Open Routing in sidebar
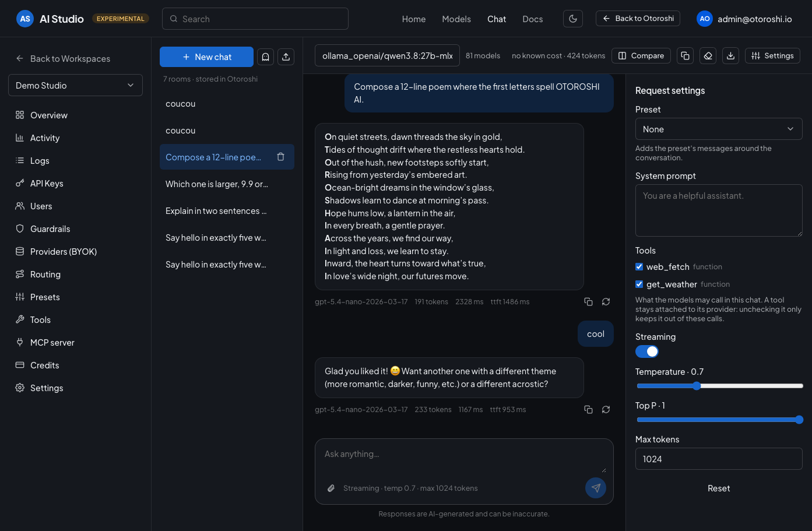The height and width of the screenshot is (531, 812). [75, 275]
